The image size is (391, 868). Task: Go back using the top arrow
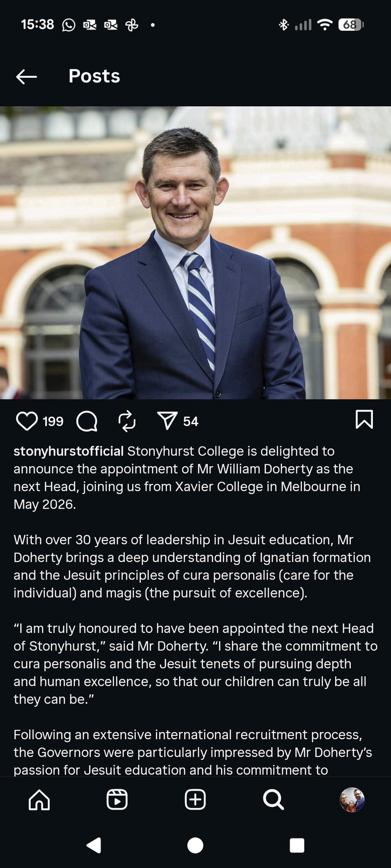pyautogui.click(x=26, y=76)
